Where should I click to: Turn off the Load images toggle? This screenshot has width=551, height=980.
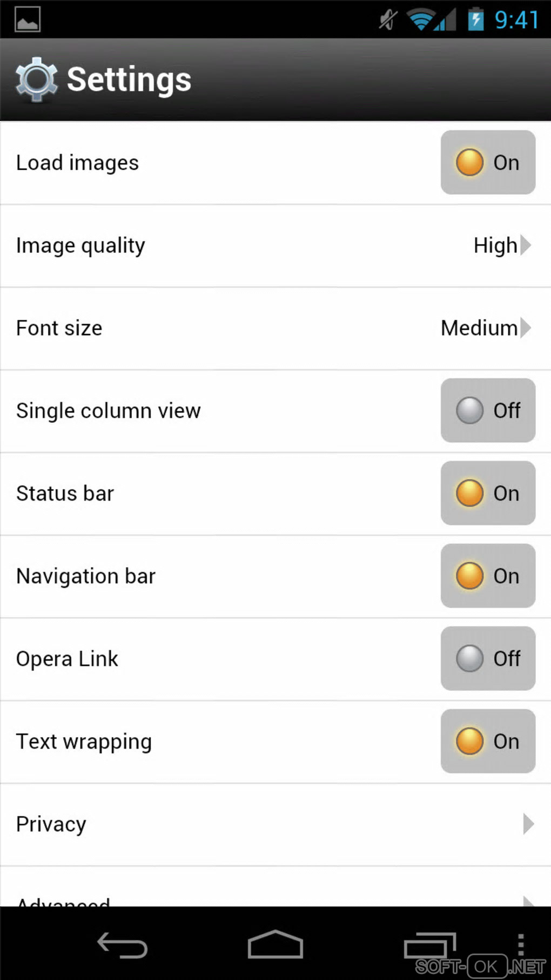click(x=488, y=162)
